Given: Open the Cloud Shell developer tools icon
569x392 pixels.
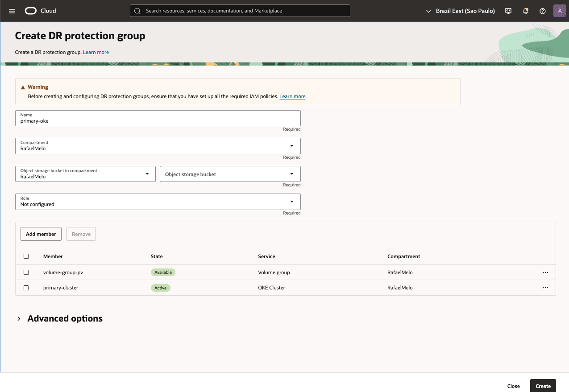Looking at the screenshot, I should (508, 11).
